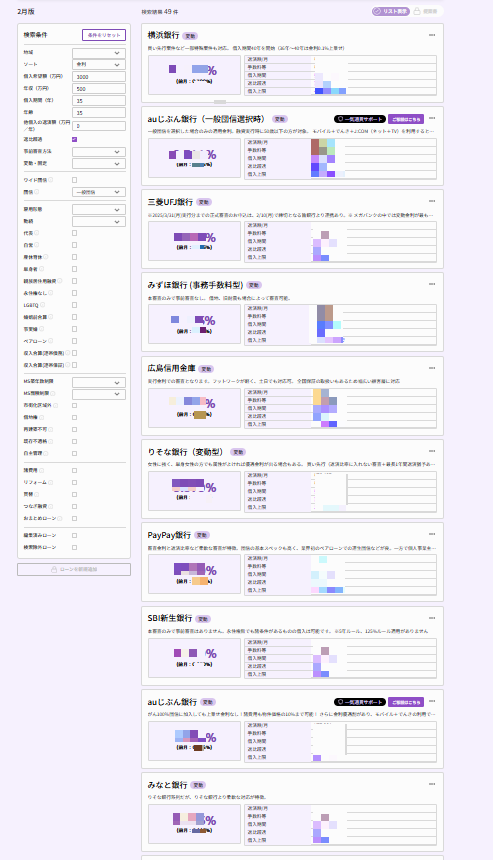Click the SBI新生銀行 card title
The image size is (493, 860).
point(169,618)
